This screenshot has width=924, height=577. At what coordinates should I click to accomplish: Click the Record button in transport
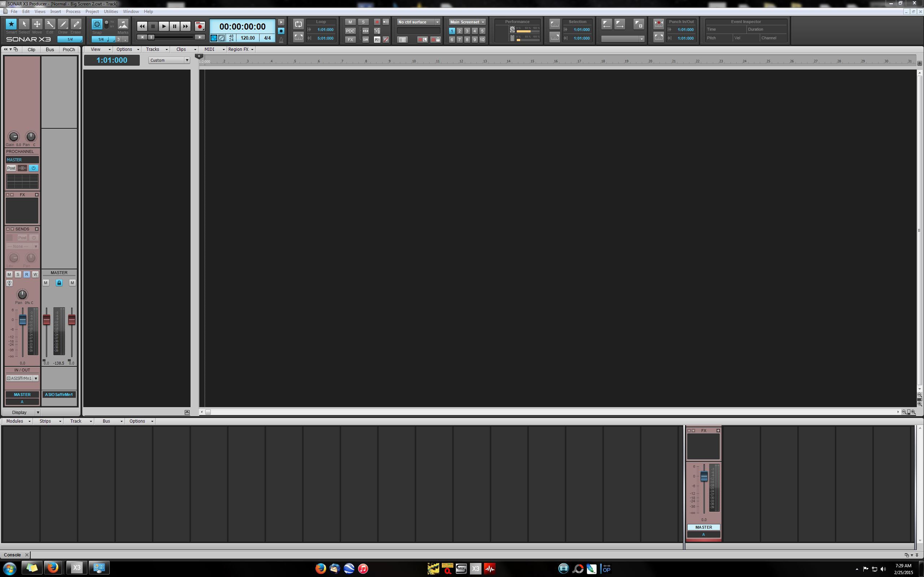(200, 26)
